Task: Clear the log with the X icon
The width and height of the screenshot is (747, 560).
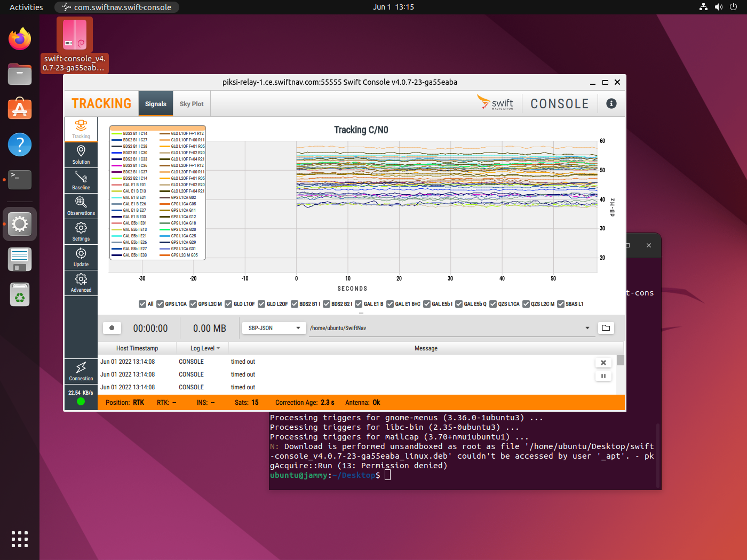Action: point(603,363)
